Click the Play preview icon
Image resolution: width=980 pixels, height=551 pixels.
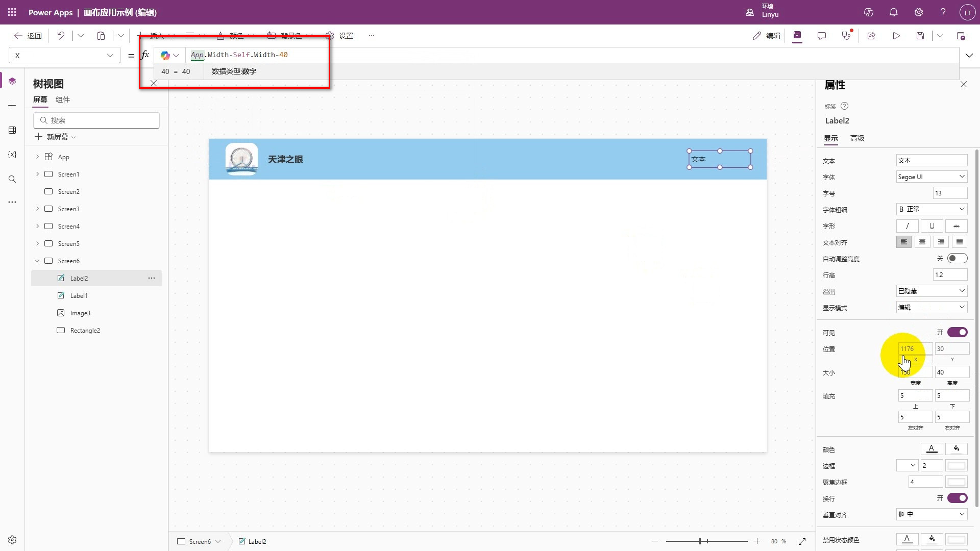tap(896, 36)
